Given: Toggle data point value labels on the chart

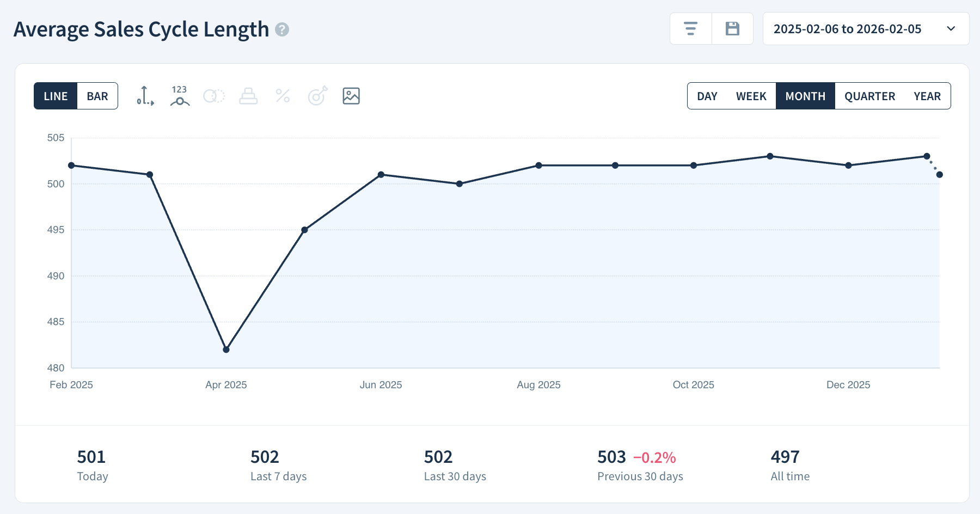Looking at the screenshot, I should (x=180, y=96).
